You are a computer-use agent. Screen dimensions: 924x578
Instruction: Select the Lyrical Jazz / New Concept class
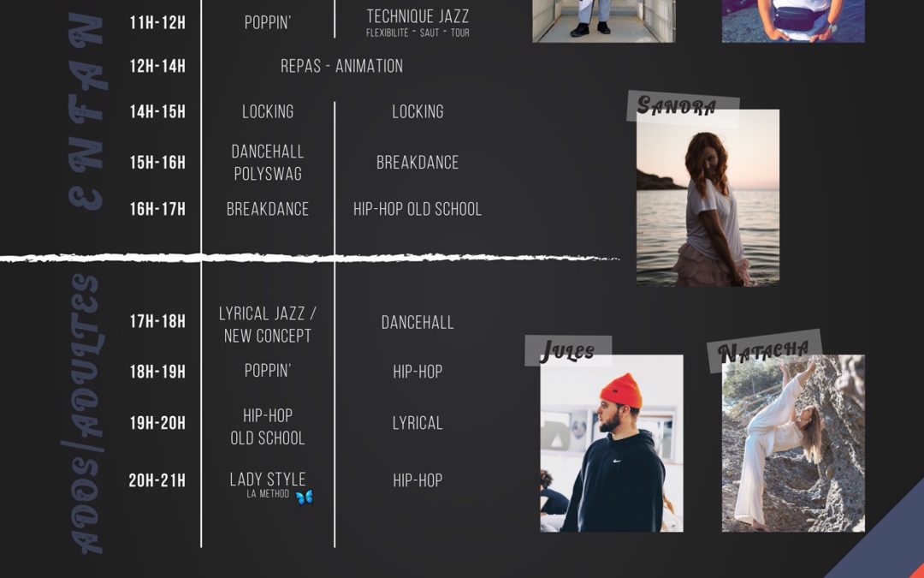[268, 325]
